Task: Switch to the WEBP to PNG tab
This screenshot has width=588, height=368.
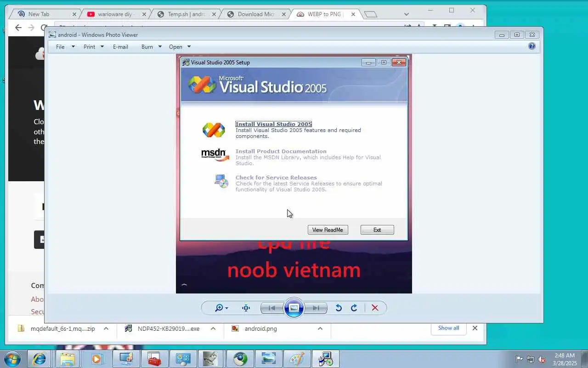Action: pos(324,14)
